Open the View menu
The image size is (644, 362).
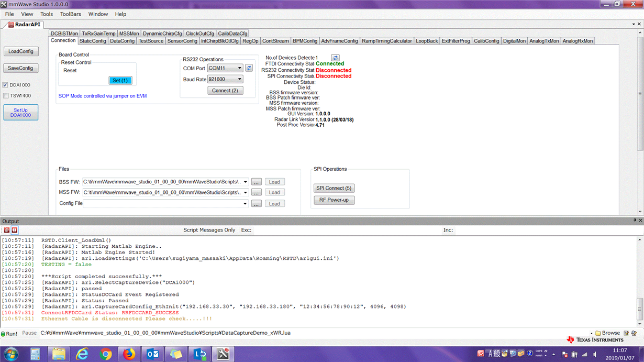pos(27,14)
